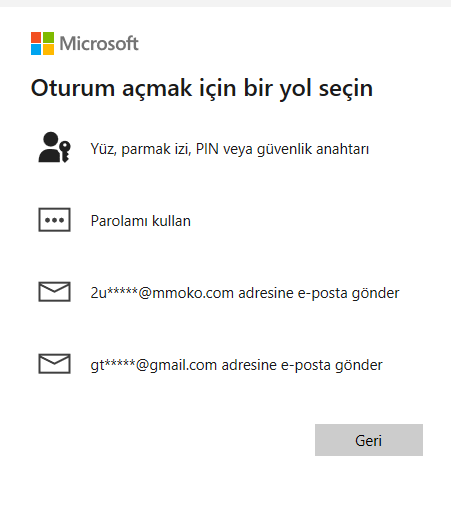Click the password dots box icon
451x514 pixels.
point(54,220)
